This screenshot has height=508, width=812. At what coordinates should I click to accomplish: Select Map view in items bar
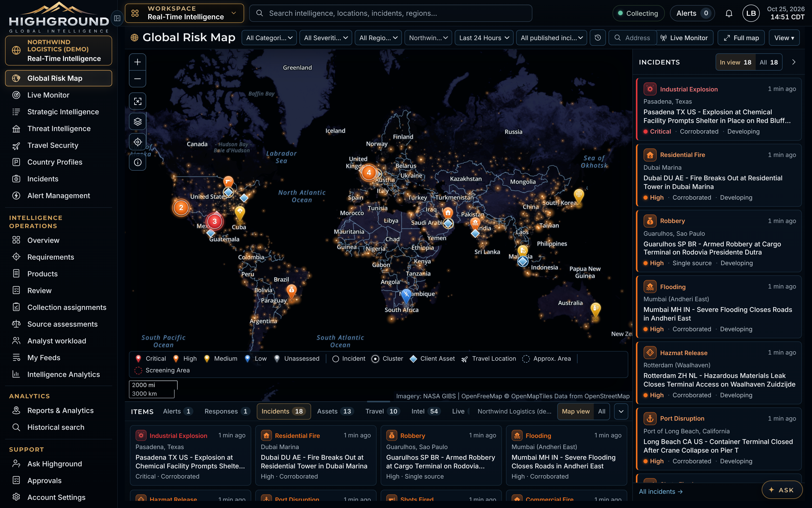pos(576,411)
